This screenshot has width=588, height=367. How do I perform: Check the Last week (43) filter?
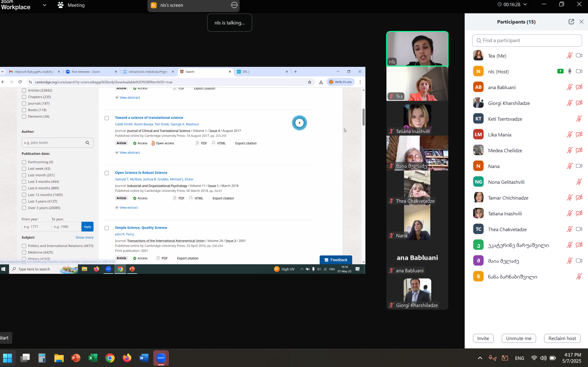24,169
